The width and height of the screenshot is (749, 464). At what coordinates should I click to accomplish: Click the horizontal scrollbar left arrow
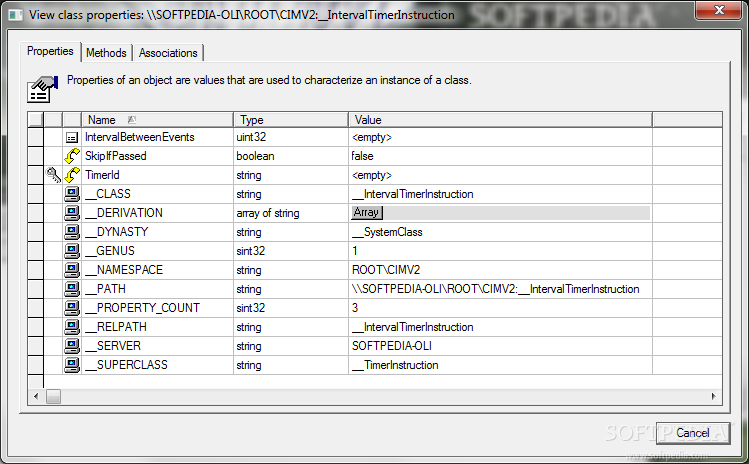click(36, 396)
